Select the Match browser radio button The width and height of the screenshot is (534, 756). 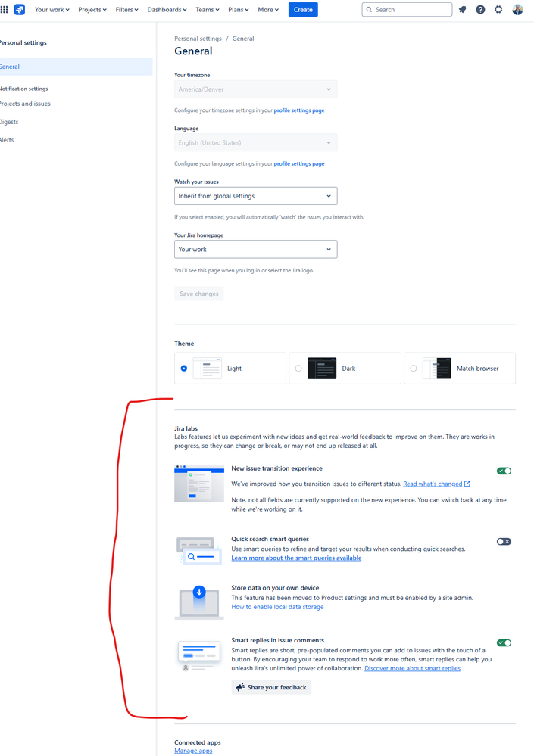[414, 369]
